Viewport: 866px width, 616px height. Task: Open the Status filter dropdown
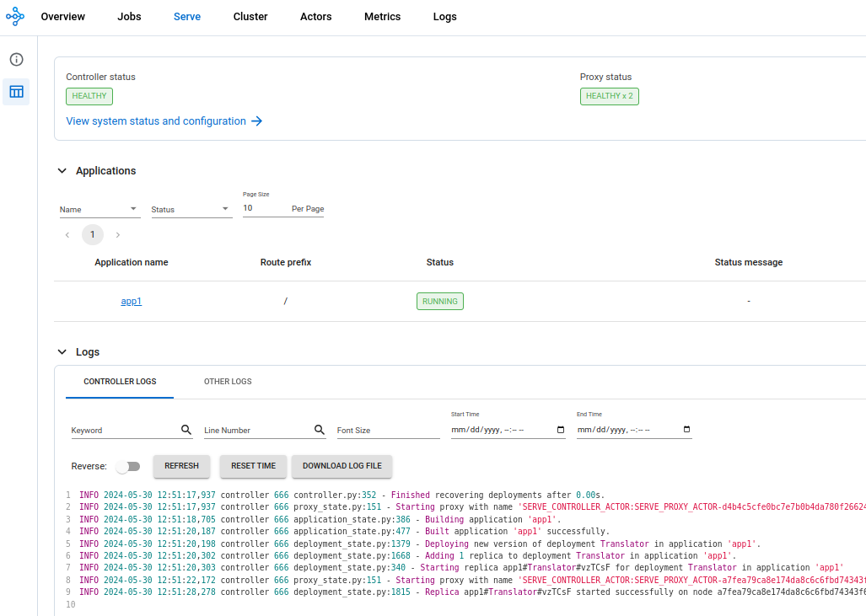191,209
